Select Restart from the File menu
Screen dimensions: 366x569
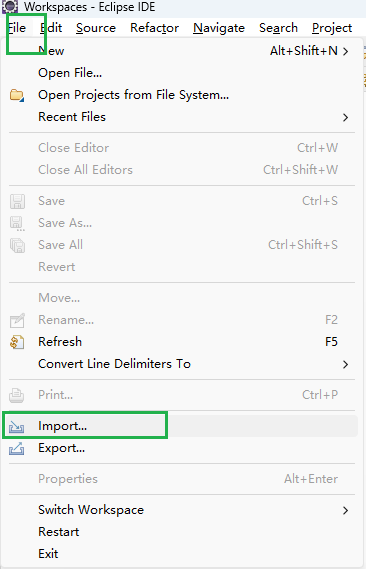tap(182, 532)
